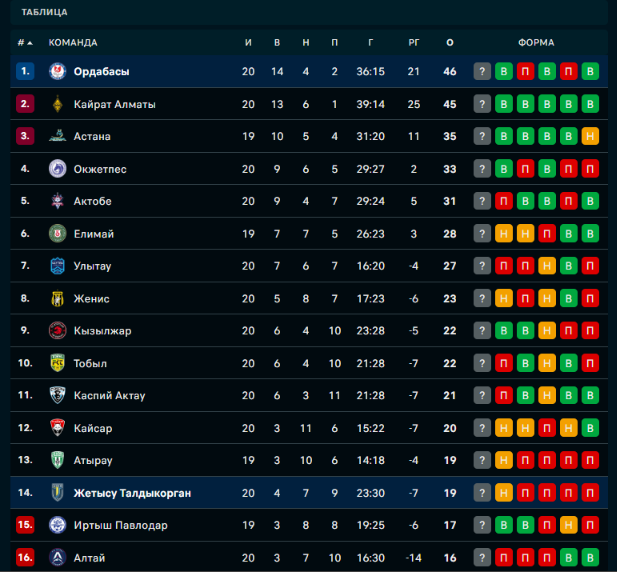Open the Ордабасы team logo
The width and height of the screenshot is (617, 572).
point(57,72)
